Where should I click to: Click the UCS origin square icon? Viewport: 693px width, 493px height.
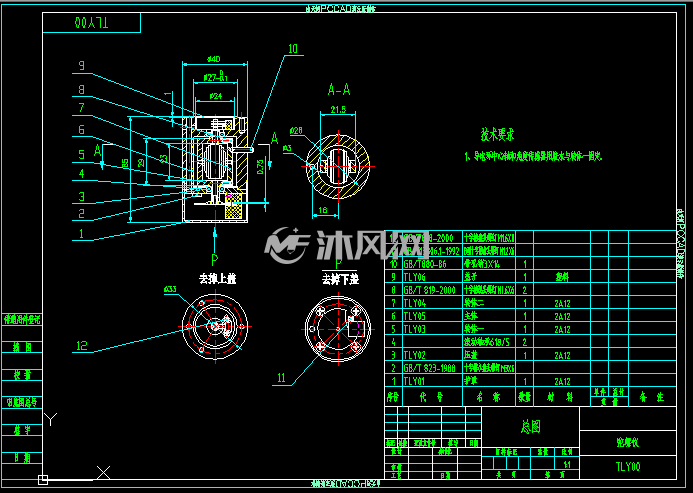tap(43, 480)
